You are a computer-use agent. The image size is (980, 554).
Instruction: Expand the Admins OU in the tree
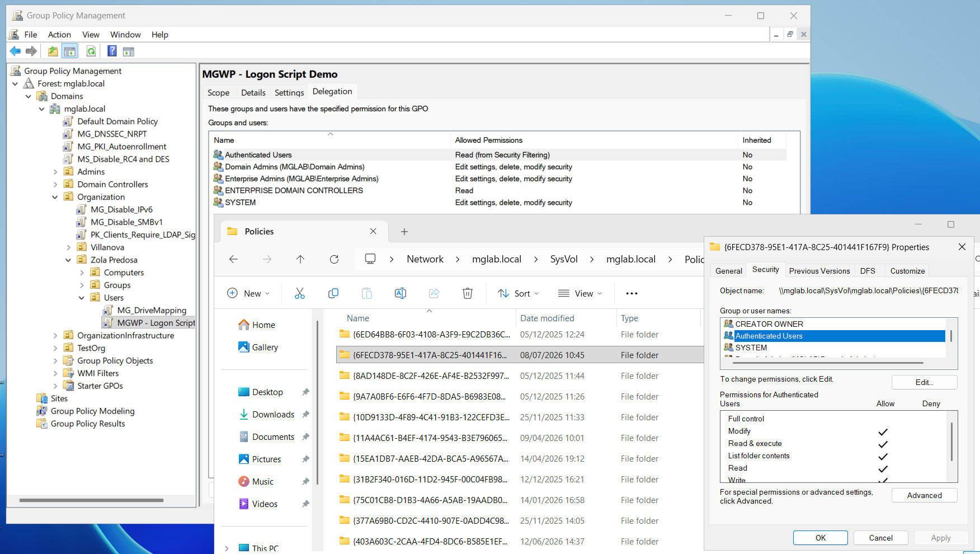coord(55,172)
